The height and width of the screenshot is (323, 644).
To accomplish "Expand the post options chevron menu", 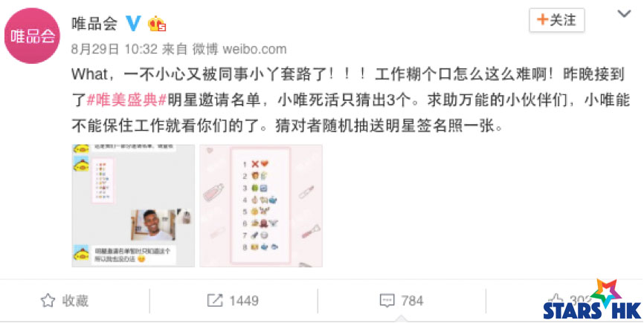I will tap(624, 13).
